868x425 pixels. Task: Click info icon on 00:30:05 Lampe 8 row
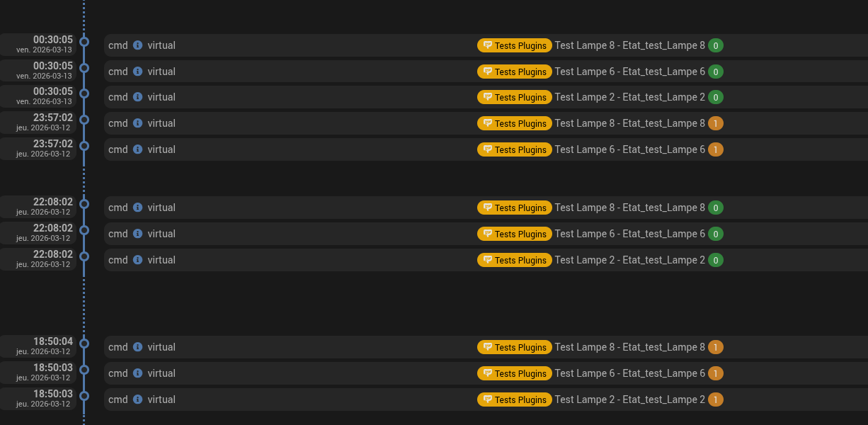[x=138, y=45]
